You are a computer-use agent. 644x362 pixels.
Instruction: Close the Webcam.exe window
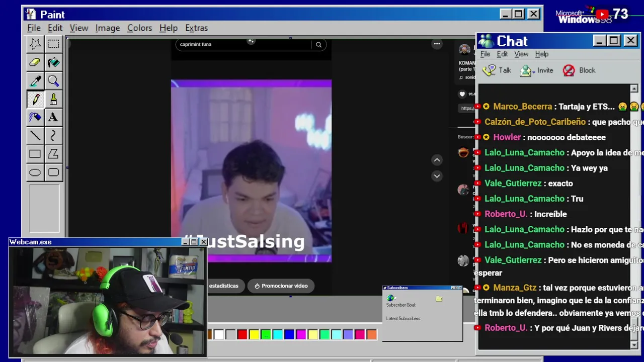(203, 242)
